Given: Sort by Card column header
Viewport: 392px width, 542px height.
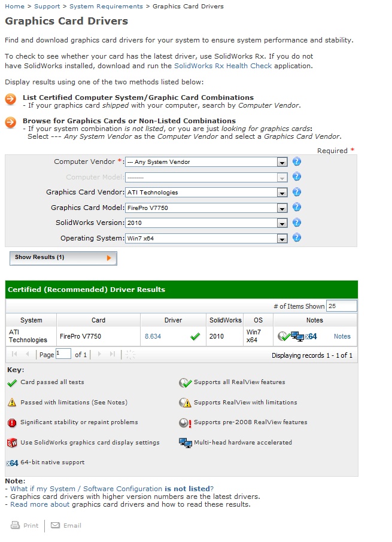Looking at the screenshot, I should [x=99, y=320].
